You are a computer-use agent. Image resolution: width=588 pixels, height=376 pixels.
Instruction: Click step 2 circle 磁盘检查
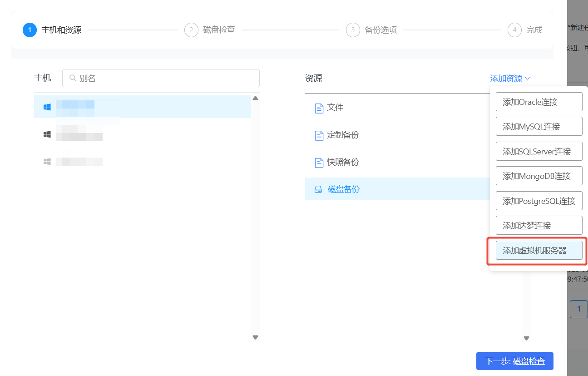click(192, 30)
